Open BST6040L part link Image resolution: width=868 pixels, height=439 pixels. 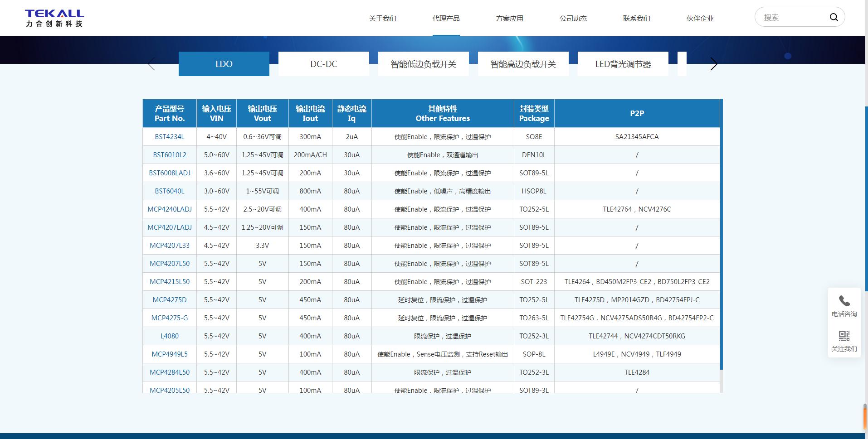(170, 191)
